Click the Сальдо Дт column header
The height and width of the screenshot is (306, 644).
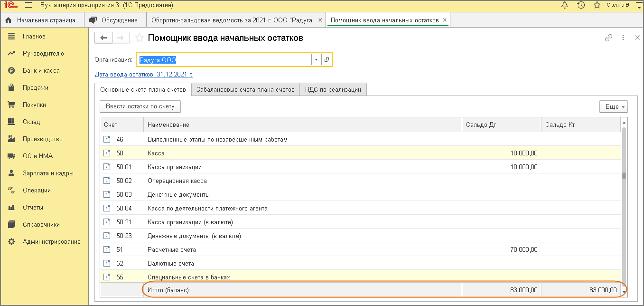pos(502,124)
